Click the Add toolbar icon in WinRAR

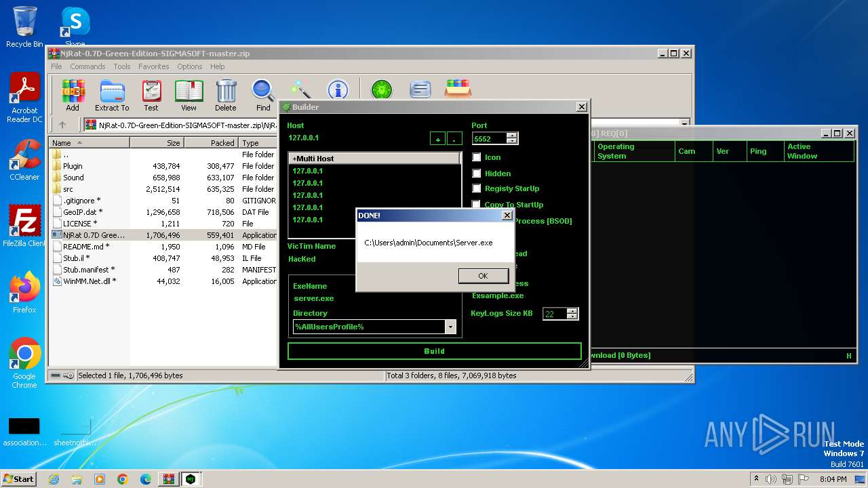[x=73, y=95]
